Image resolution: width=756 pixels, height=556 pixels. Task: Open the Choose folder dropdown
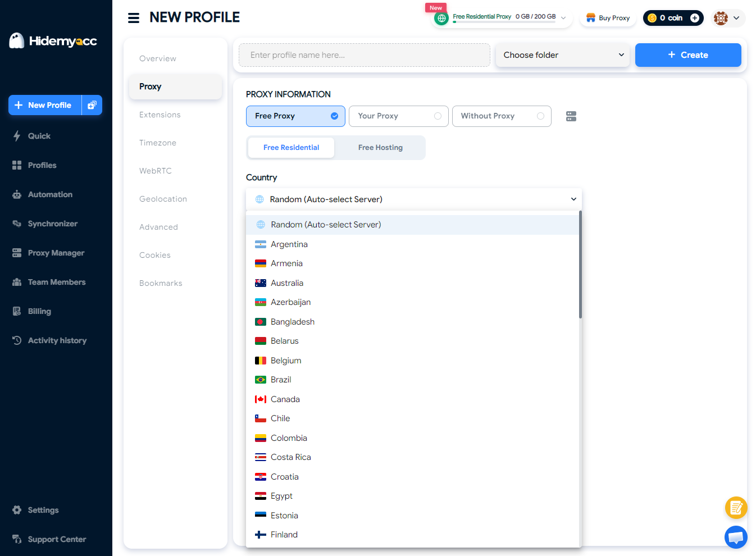point(563,55)
